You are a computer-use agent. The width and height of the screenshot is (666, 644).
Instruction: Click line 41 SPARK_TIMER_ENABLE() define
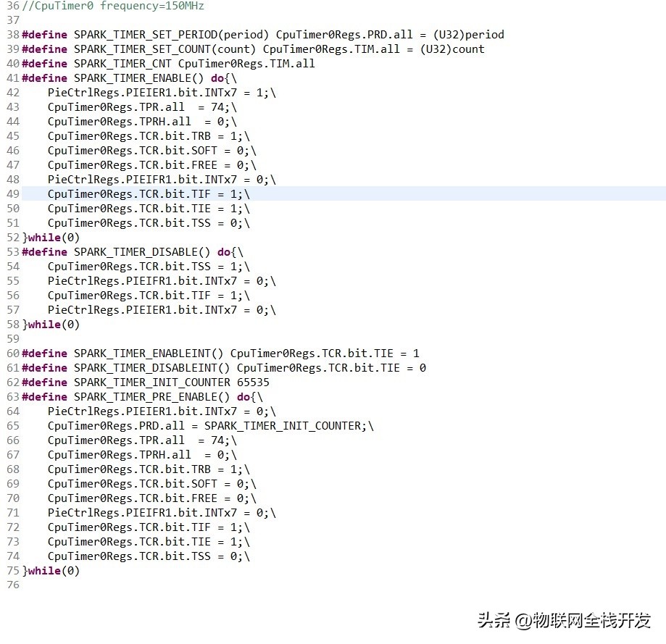(x=129, y=78)
